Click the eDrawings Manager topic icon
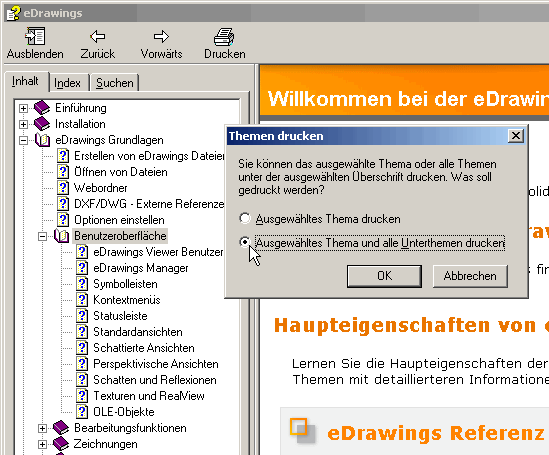Viewport: 549px width, 455px height. [82, 268]
